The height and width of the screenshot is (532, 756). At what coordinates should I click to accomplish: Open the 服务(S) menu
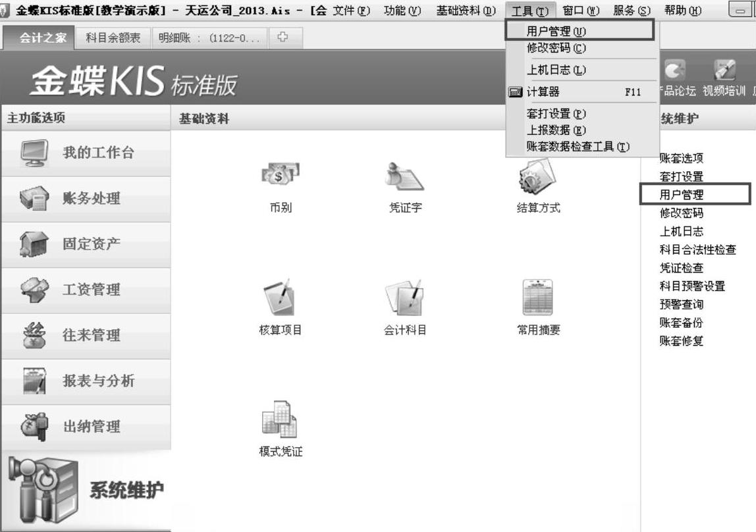point(632,10)
